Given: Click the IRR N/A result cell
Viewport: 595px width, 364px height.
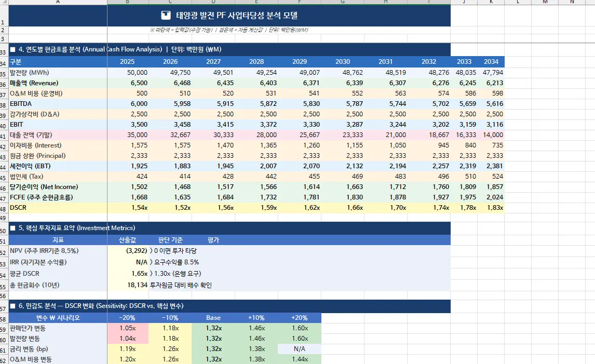Looking at the screenshot, I should (x=127, y=262).
